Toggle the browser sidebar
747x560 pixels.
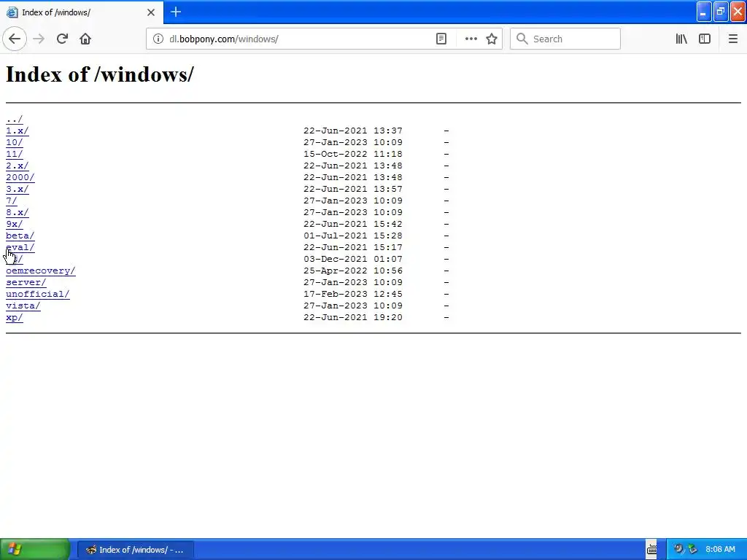click(x=705, y=39)
